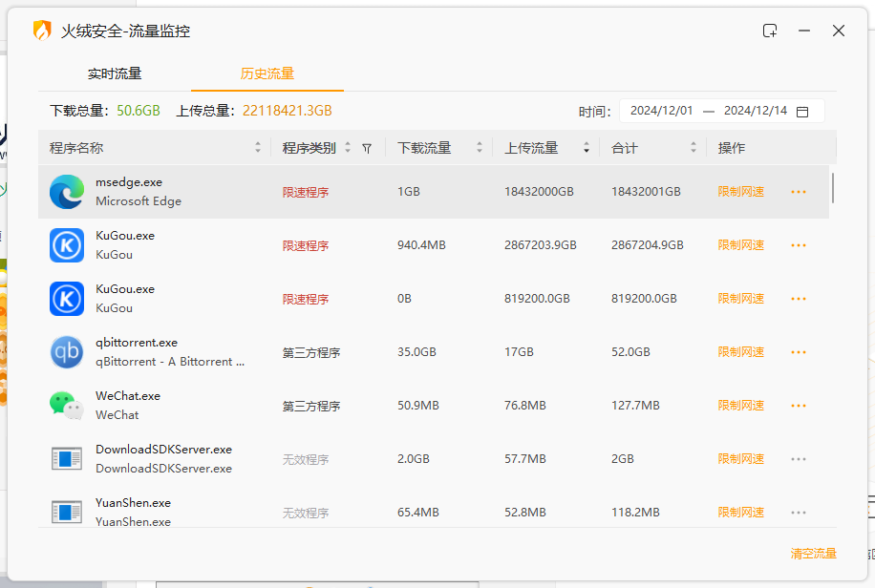This screenshot has width=875, height=588.
Task: Click the filter funnel icon on 程序类别
Action: 367,149
